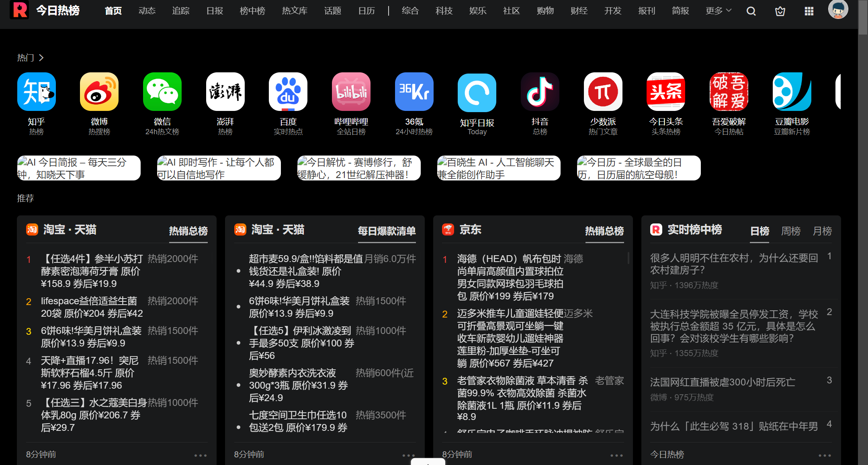Open the 话题 nav item
Image resolution: width=868 pixels, height=465 pixels.
click(333, 11)
